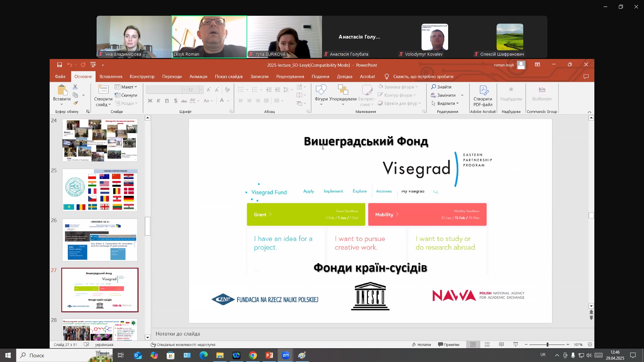
Task: Undo the last action in PowerPoint
Action: 69,65
